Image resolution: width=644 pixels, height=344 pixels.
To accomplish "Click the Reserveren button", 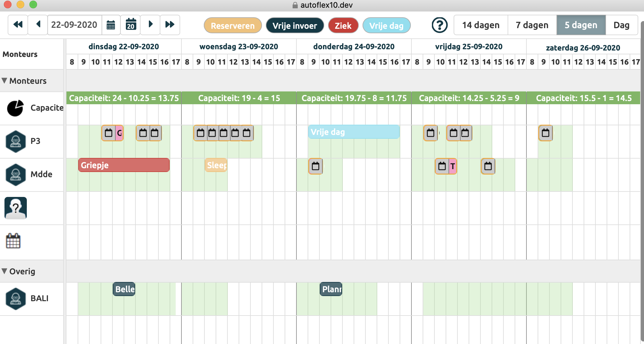I will [x=233, y=26].
